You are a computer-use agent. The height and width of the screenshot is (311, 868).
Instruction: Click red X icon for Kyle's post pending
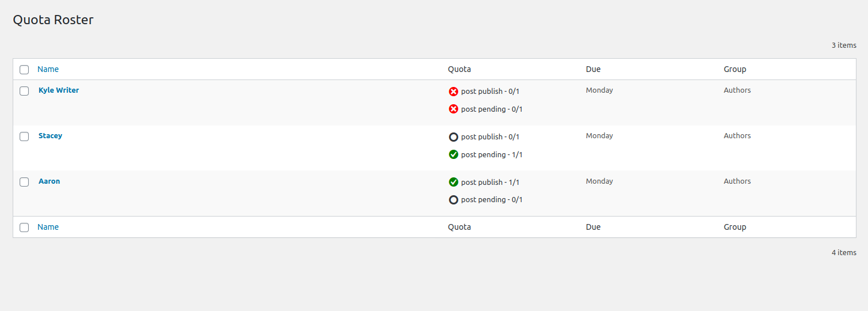pyautogui.click(x=454, y=109)
